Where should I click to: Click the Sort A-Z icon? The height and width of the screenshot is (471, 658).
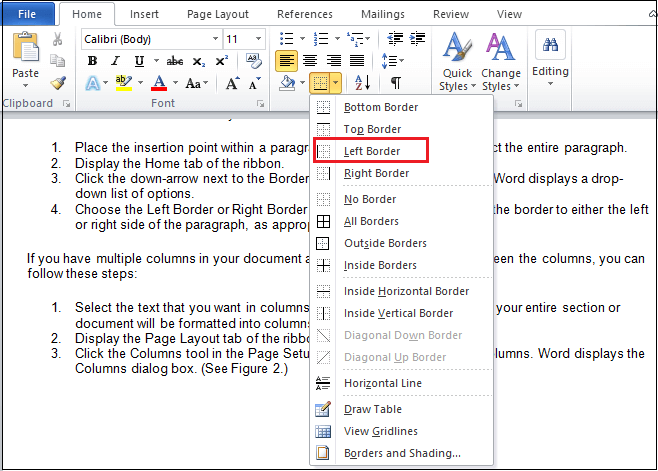pos(363,82)
